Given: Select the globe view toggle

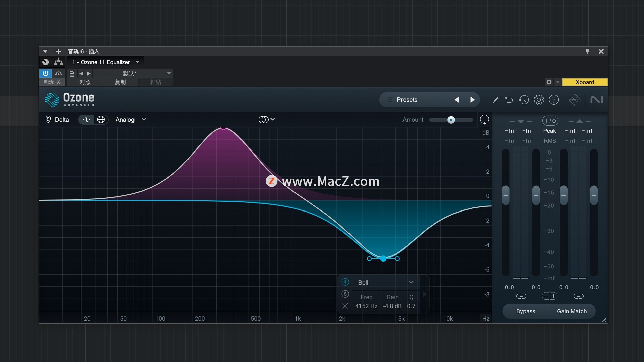Looking at the screenshot, I should (101, 120).
